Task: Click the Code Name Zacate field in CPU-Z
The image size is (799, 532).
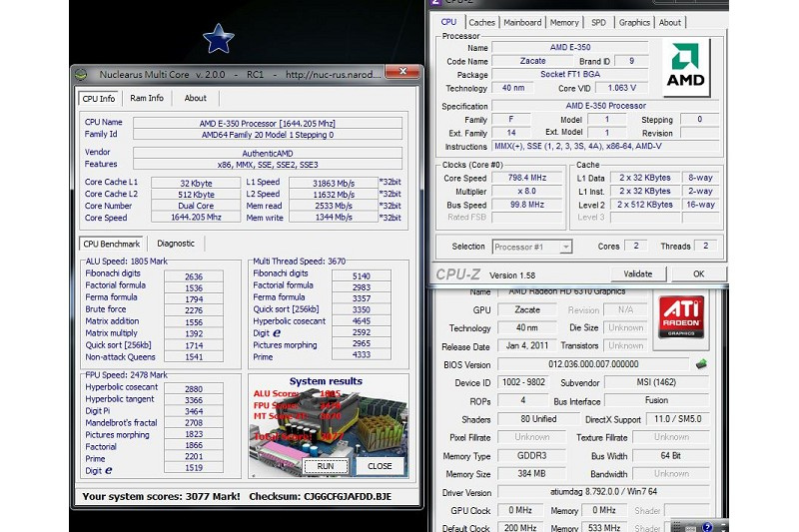Action: pos(532,61)
